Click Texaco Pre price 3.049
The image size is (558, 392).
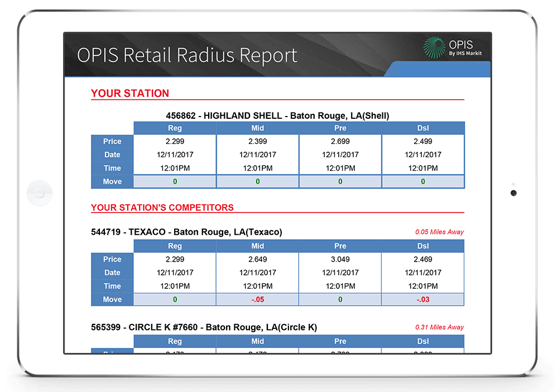click(340, 259)
